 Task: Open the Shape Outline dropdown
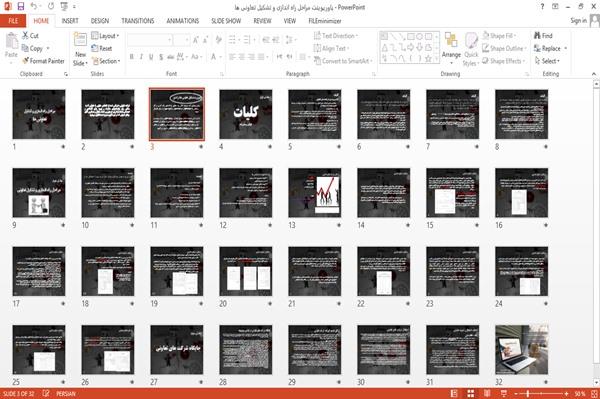point(504,48)
